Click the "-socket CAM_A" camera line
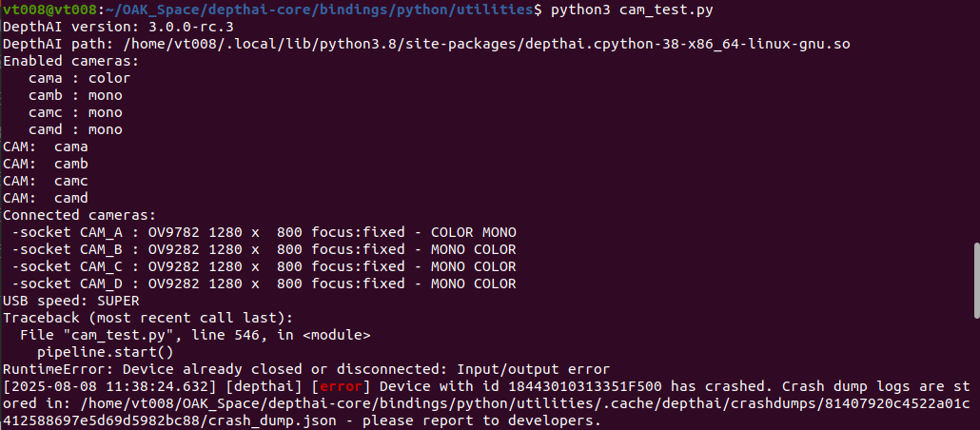 point(264,232)
